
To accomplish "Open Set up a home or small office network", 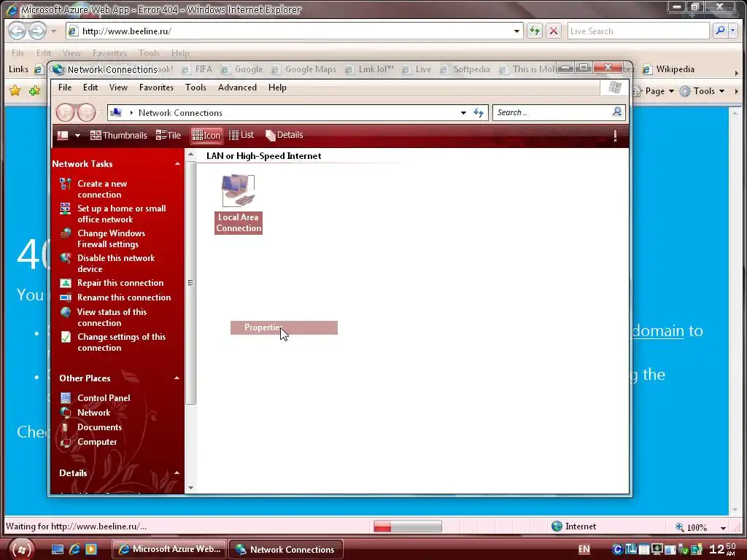I will (x=122, y=214).
